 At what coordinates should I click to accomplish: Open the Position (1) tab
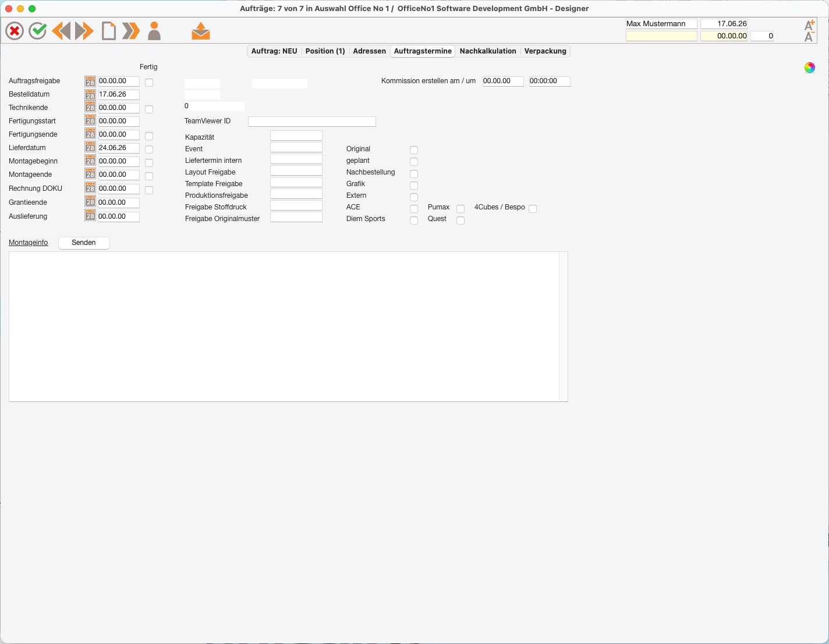325,51
